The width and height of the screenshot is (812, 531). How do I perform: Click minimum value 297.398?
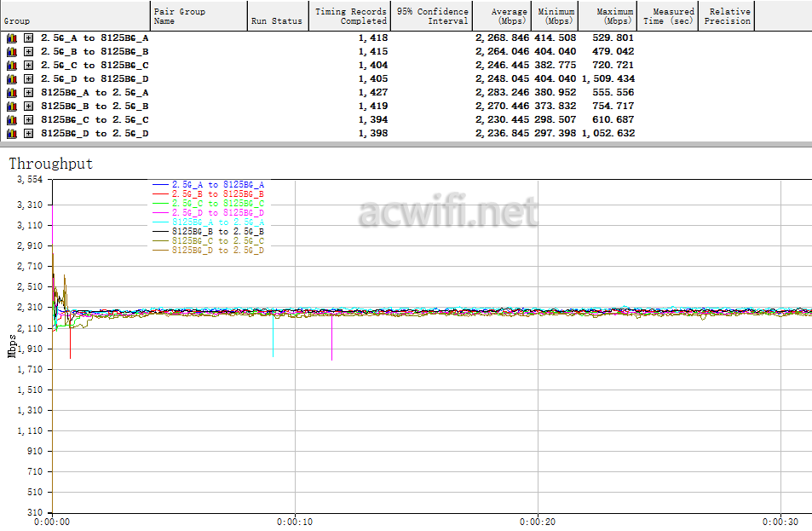pyautogui.click(x=556, y=134)
